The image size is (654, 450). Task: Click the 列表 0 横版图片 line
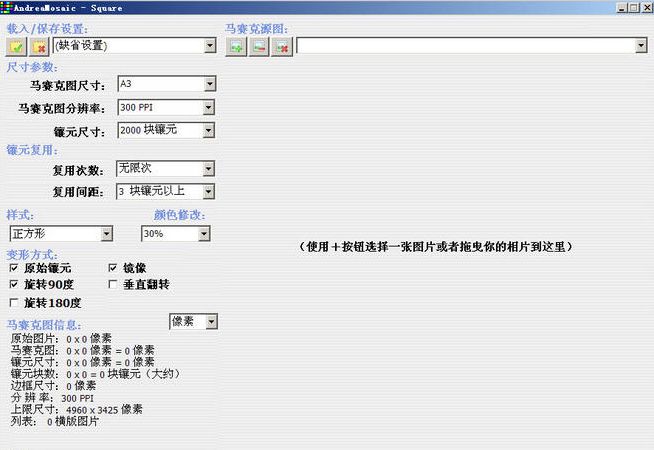pyautogui.click(x=55, y=422)
